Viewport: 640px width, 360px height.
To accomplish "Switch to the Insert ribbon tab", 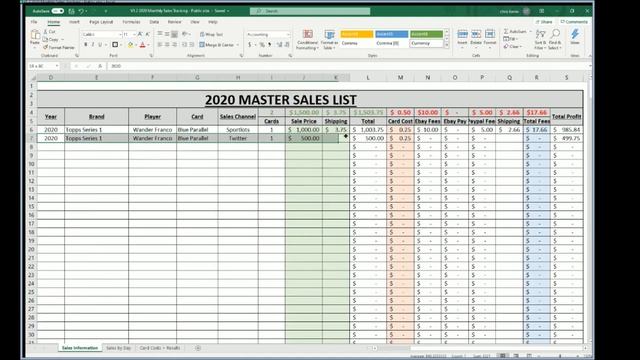I will tap(74, 22).
